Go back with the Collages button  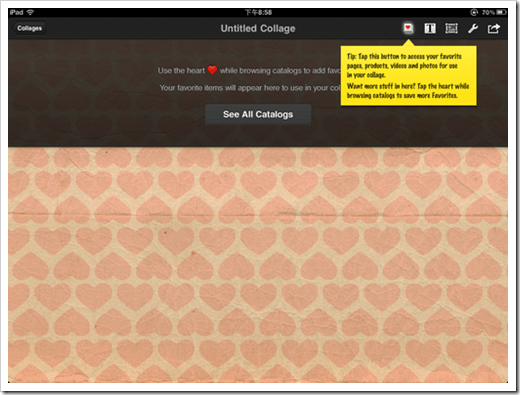[x=29, y=28]
